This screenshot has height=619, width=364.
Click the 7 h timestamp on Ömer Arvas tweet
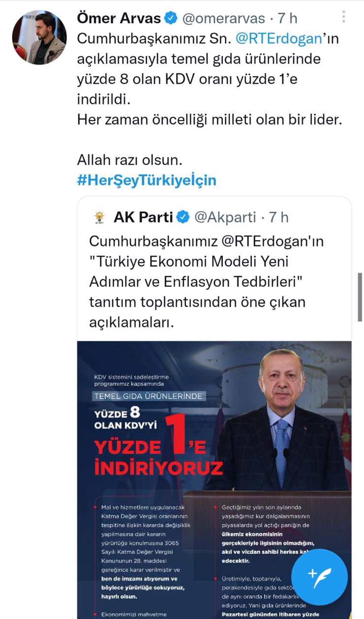tap(287, 19)
